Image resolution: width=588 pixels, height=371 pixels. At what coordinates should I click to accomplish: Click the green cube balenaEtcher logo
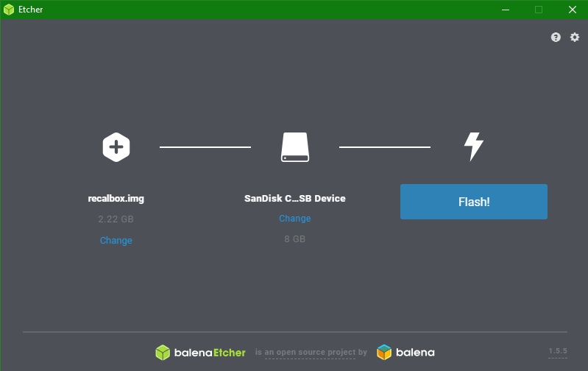(x=163, y=353)
